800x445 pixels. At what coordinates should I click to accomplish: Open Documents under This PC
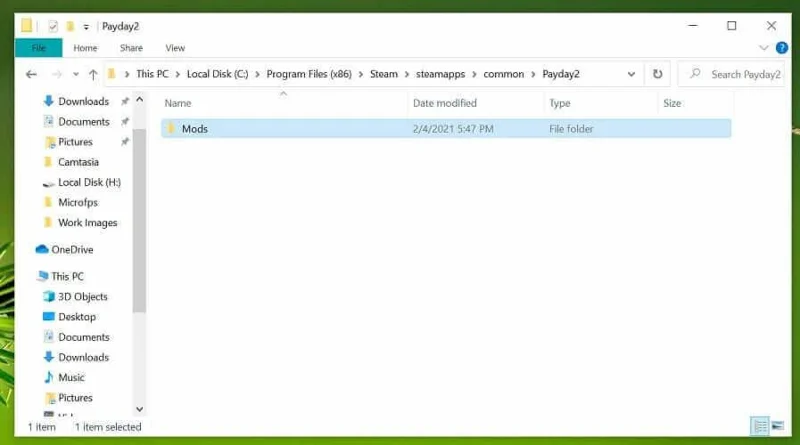pos(84,337)
